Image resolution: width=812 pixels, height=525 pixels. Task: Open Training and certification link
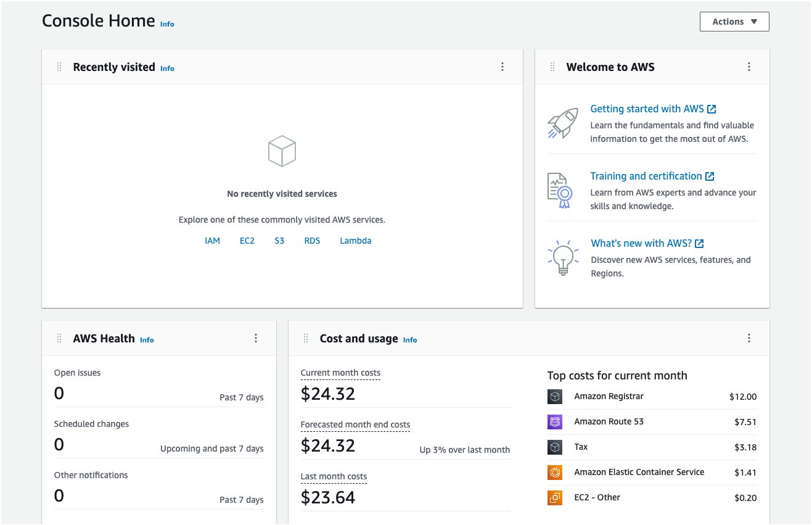[646, 176]
